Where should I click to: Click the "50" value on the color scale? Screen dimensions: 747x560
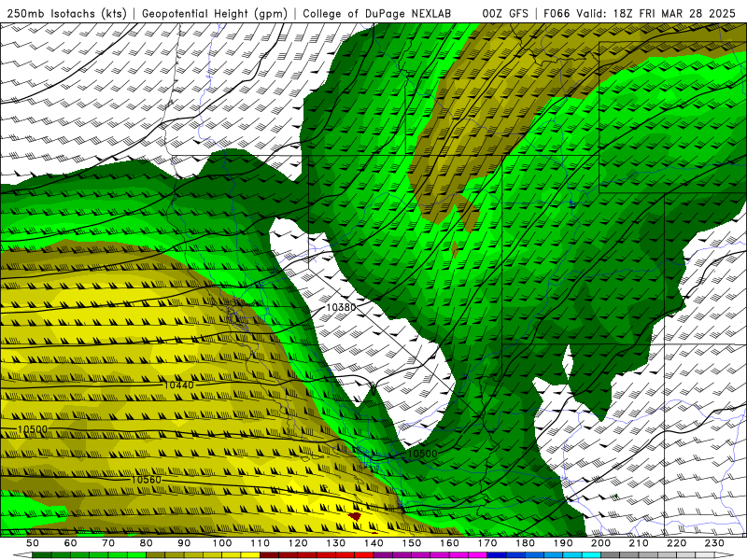click(33, 543)
